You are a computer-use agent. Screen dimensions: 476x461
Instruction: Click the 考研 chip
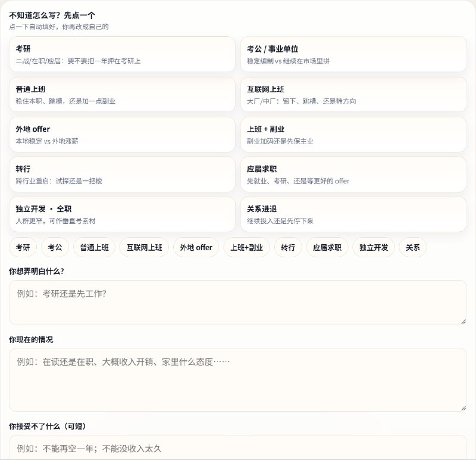point(23,247)
